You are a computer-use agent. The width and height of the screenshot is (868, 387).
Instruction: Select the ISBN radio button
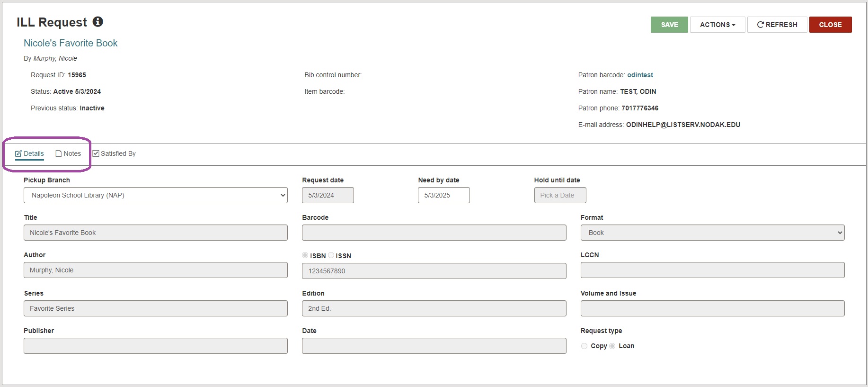tap(305, 255)
